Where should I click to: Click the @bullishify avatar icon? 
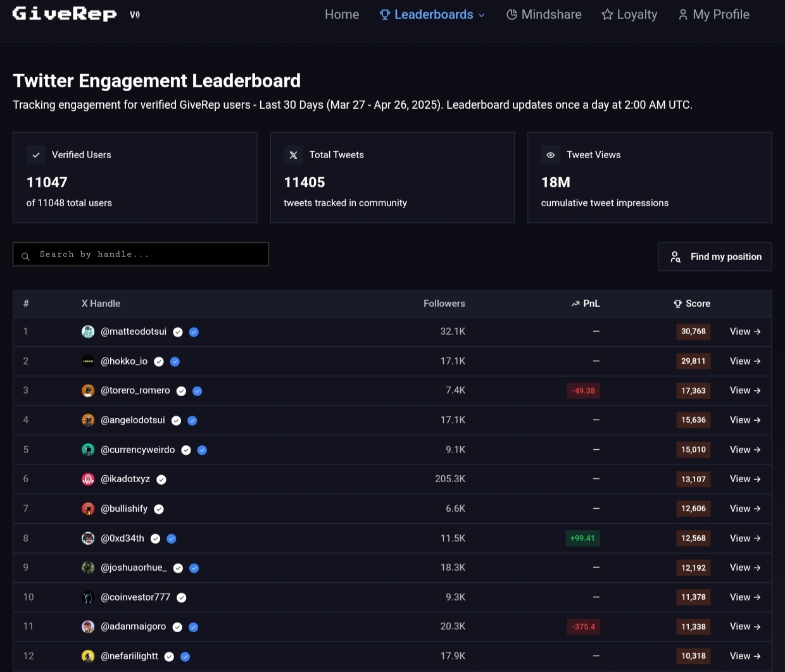88,509
